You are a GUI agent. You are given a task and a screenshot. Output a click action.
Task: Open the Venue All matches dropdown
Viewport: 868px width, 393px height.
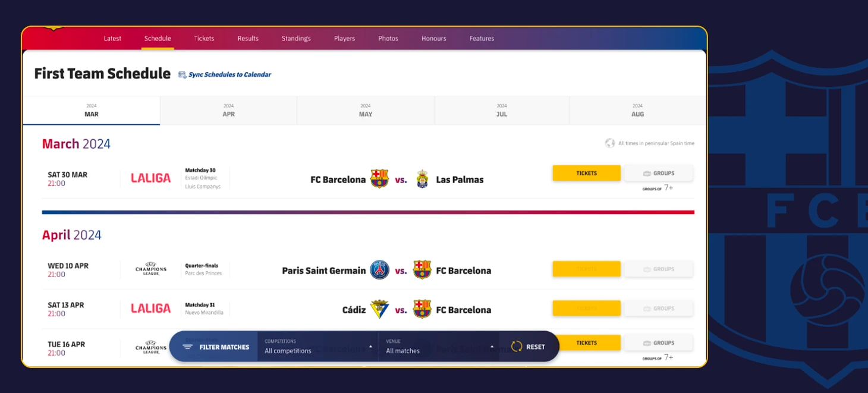439,347
